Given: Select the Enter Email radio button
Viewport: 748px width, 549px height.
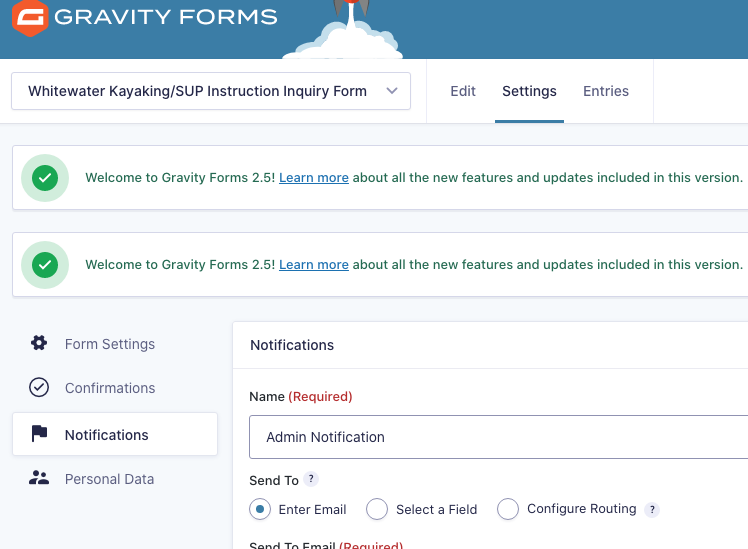Looking at the screenshot, I should [x=260, y=509].
